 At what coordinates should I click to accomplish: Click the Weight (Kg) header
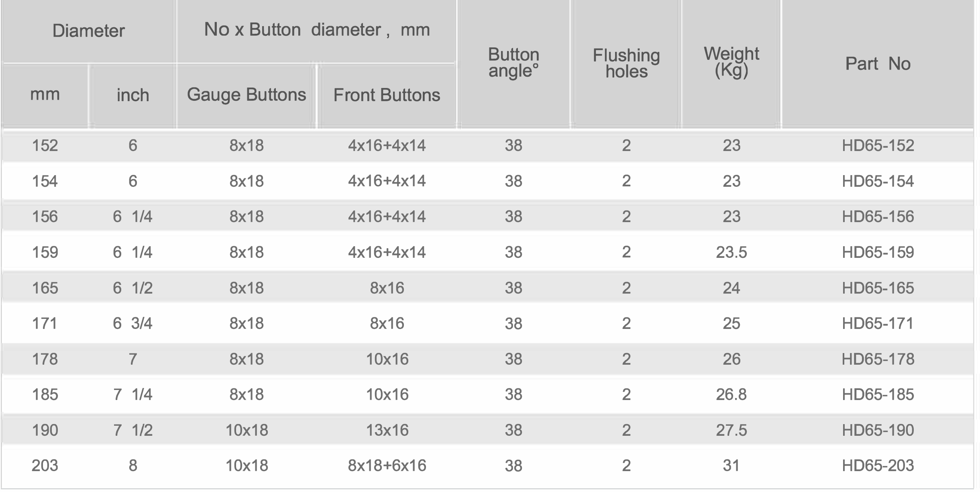731,62
